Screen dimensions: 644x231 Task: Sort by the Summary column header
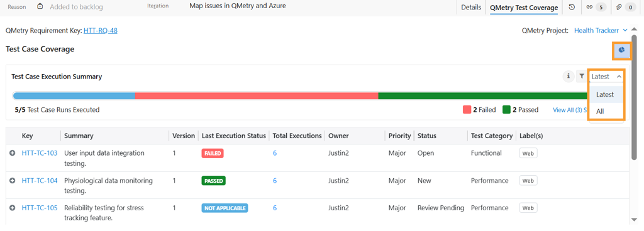pyautogui.click(x=79, y=136)
